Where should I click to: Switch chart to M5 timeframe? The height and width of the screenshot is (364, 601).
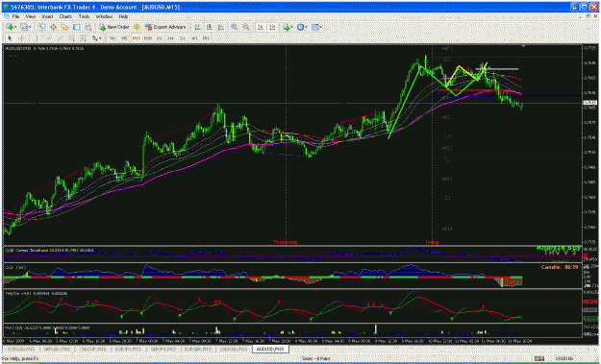point(125,38)
